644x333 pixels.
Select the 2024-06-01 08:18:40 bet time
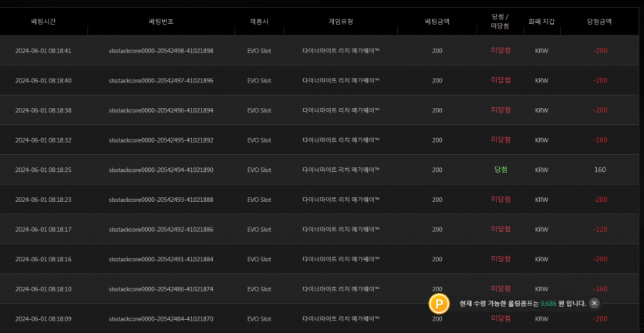point(43,80)
